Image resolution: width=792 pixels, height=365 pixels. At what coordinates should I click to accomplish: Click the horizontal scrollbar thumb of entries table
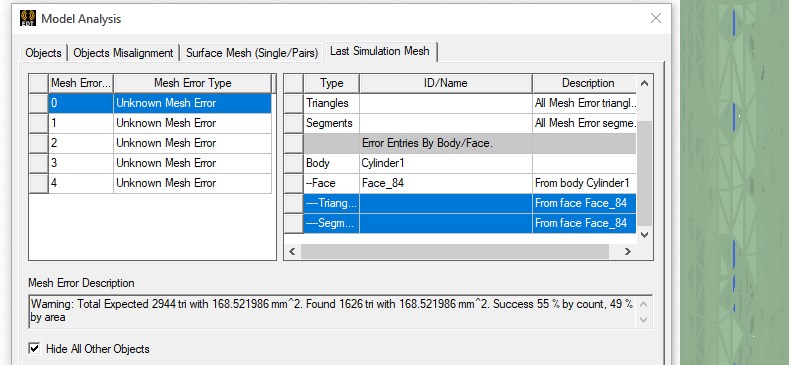pos(455,251)
